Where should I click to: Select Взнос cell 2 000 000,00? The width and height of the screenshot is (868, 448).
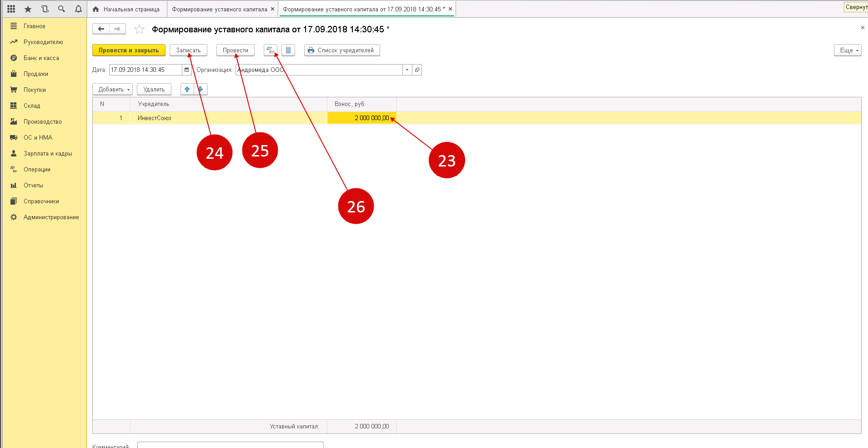tap(362, 118)
